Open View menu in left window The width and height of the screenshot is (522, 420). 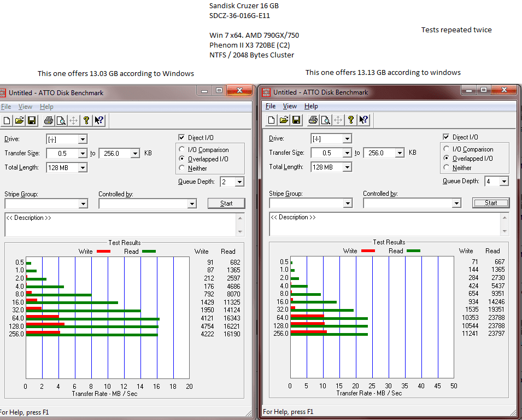click(25, 107)
